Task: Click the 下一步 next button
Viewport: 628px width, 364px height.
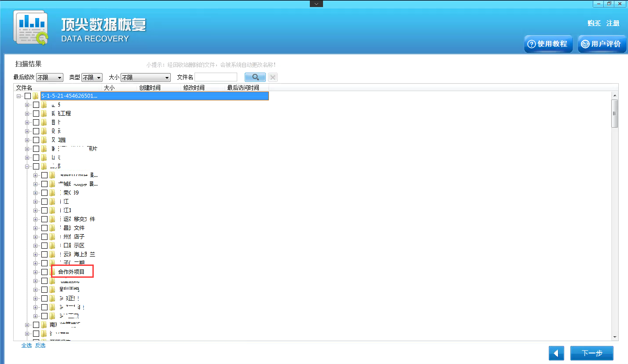Action: (591, 353)
